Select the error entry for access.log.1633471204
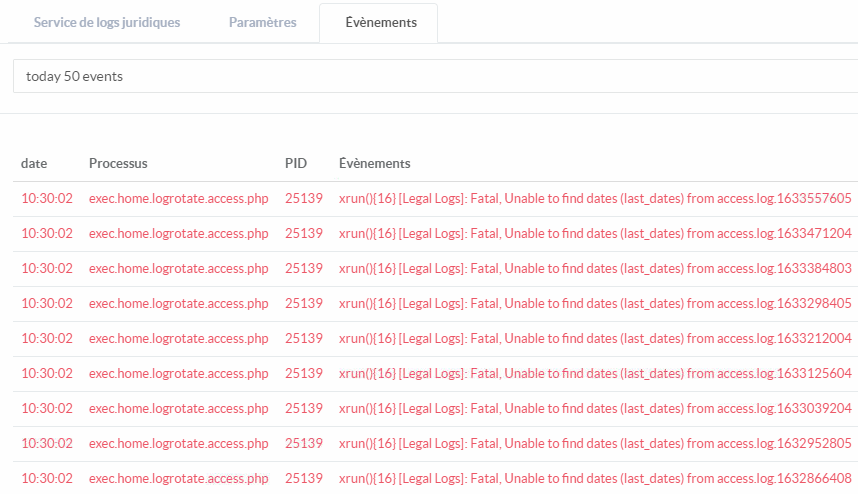 pyautogui.click(x=595, y=234)
